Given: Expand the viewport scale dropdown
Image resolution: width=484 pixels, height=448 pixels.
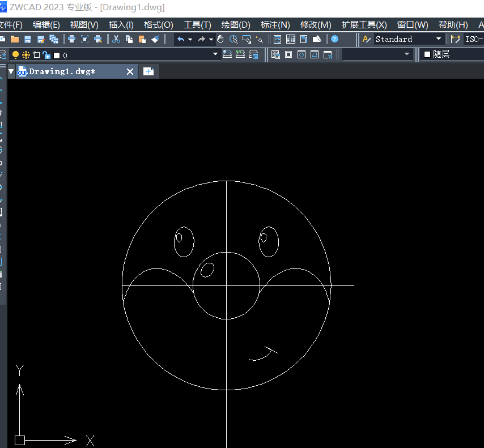Looking at the screenshot, I should tap(407, 54).
